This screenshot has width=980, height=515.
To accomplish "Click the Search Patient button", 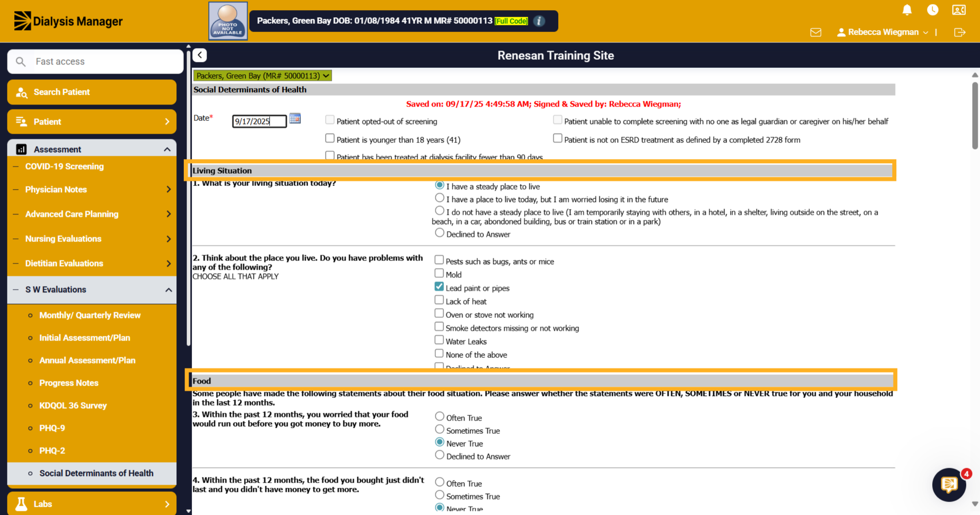I will coord(92,92).
